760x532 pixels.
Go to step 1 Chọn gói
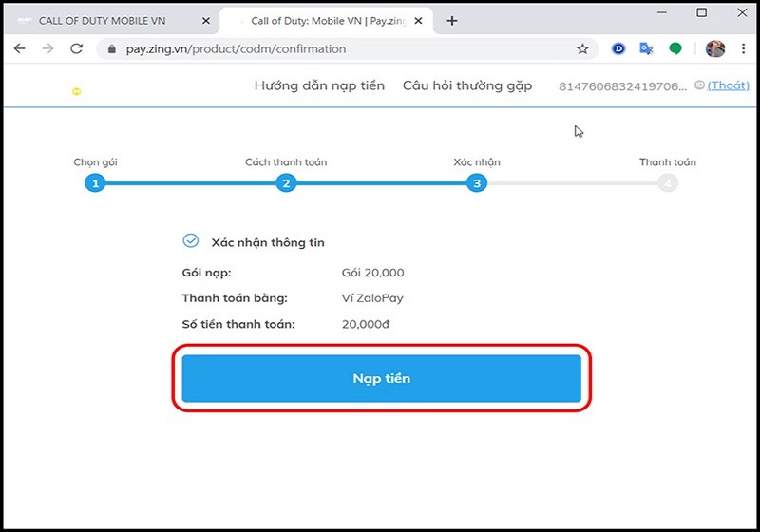pyautogui.click(x=96, y=183)
